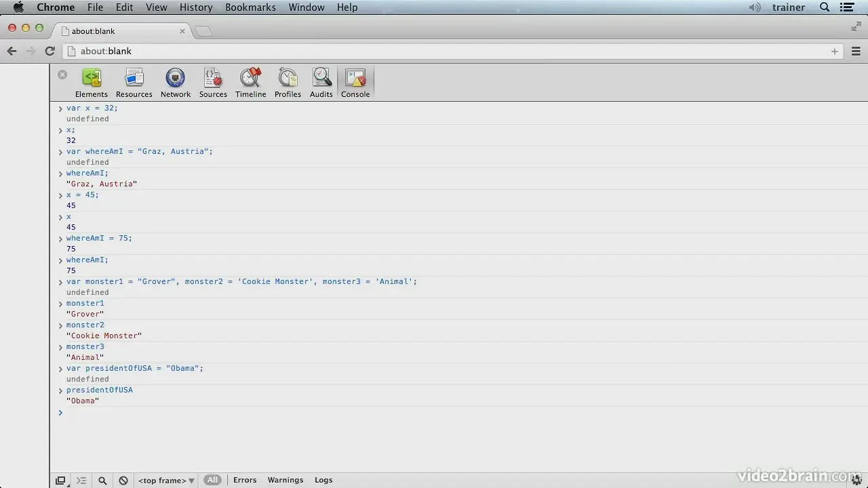Image resolution: width=868 pixels, height=488 pixels.
Task: Select the about:blank tab
Action: (x=122, y=30)
